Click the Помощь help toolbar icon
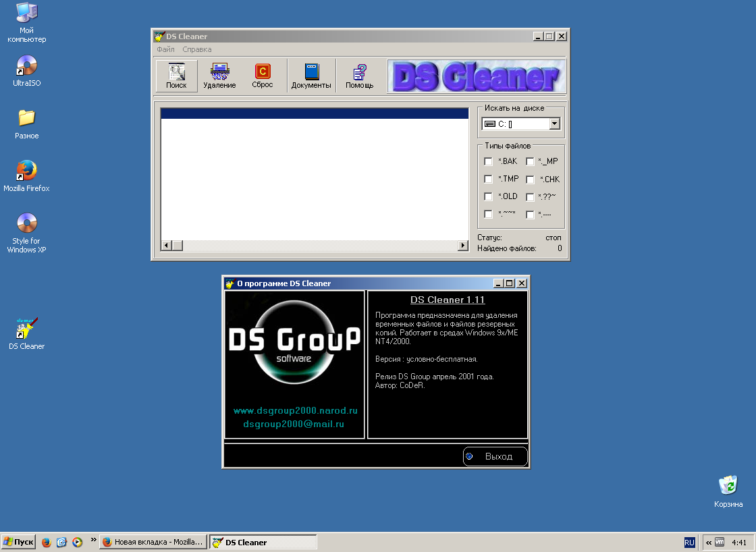 pyautogui.click(x=359, y=76)
